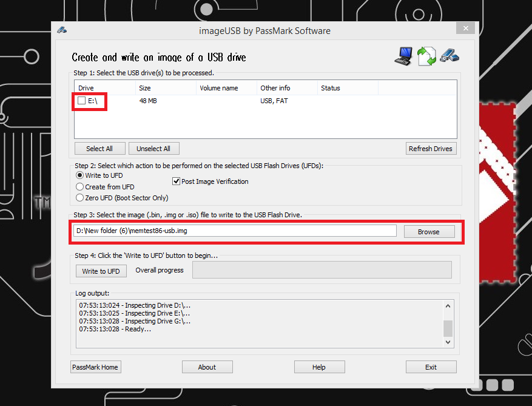This screenshot has height=406, width=532.
Task: Click the '48 MB' size cell
Action: click(148, 101)
